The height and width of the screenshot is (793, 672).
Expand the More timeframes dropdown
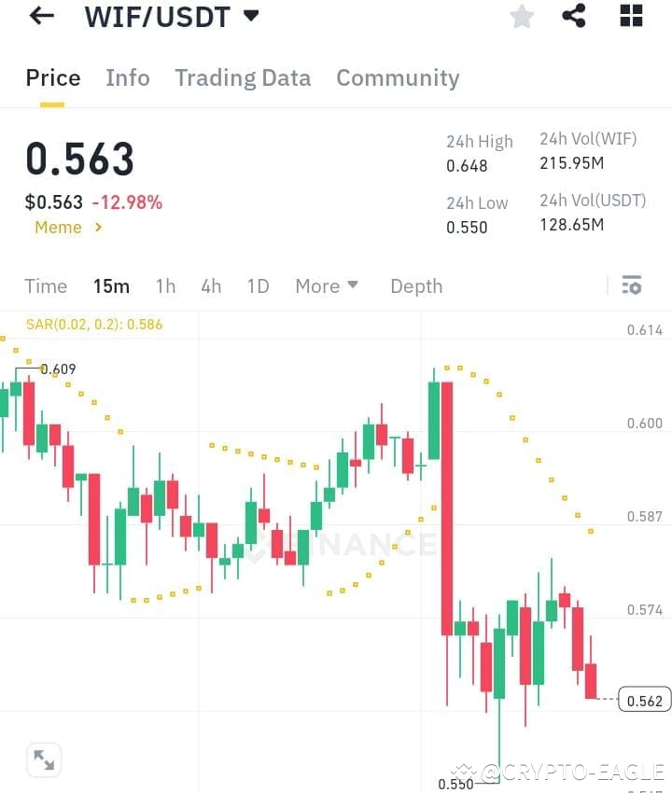pos(327,286)
